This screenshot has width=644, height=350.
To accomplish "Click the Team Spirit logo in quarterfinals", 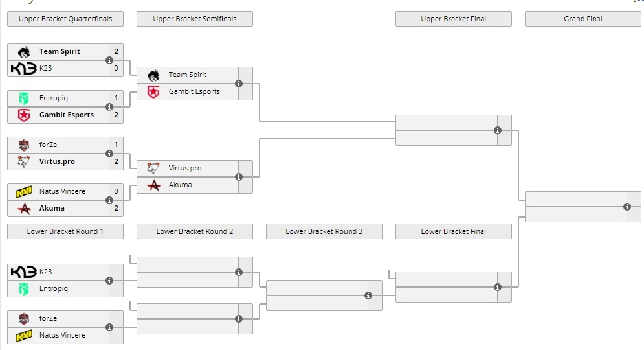I will [x=24, y=52].
